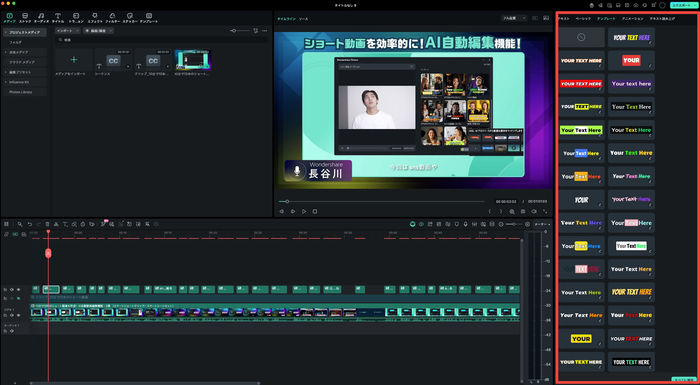
Task: Lock the subtitle track
Action: pyautogui.click(x=5, y=289)
